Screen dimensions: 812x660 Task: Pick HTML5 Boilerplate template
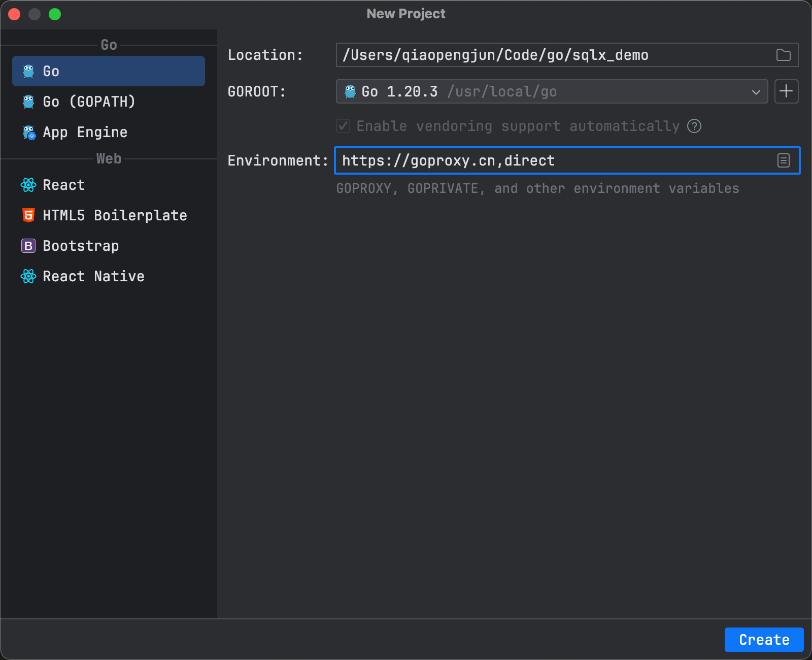pyautogui.click(x=109, y=215)
